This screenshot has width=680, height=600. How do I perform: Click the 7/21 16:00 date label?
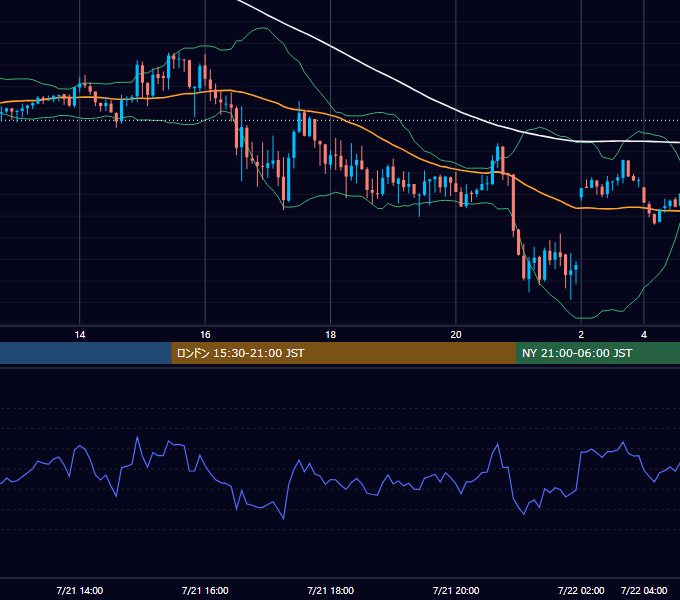[x=205, y=591]
